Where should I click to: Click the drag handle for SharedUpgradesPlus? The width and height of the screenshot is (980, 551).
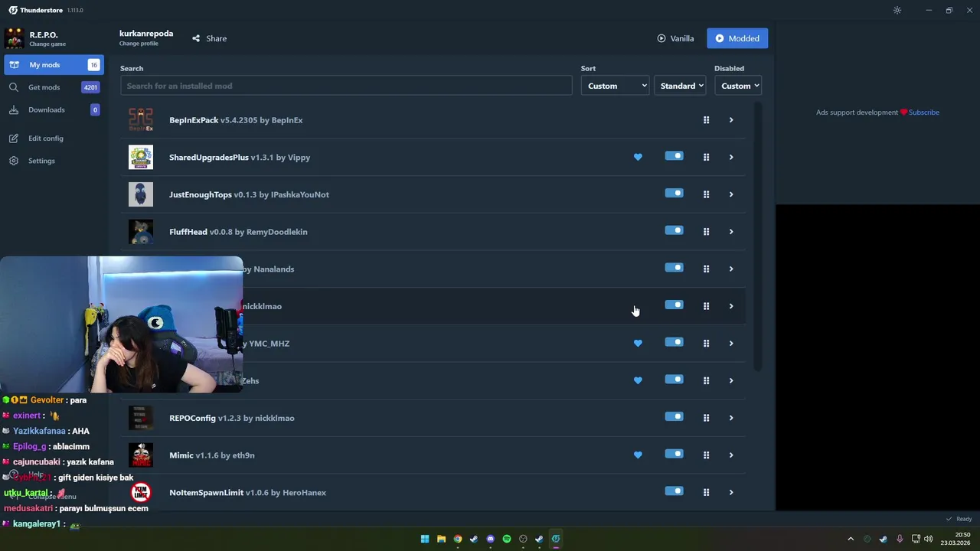[x=706, y=157]
